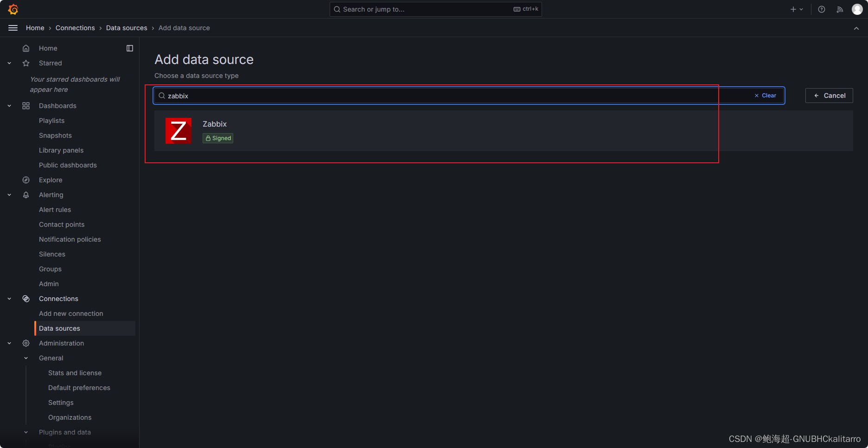Open alerting Groups in sidebar
The height and width of the screenshot is (448, 868).
(50, 269)
